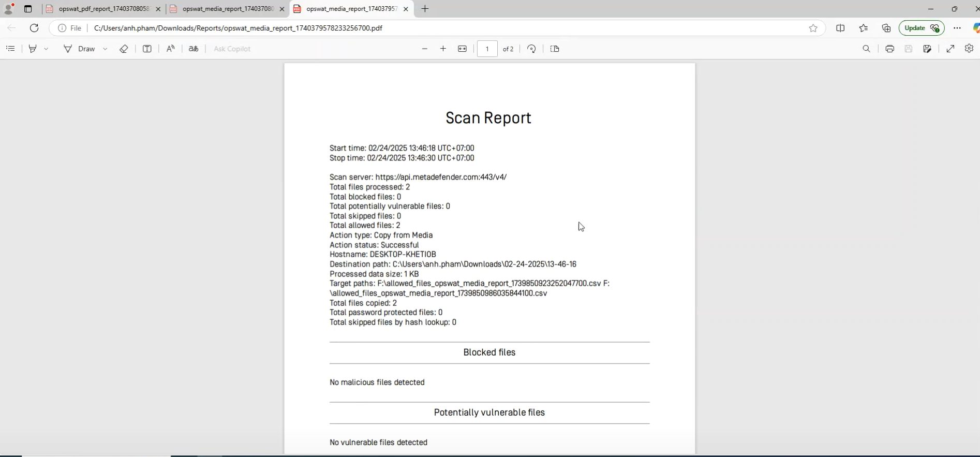The height and width of the screenshot is (457, 980).
Task: Zoom out of the PDF
Action: (x=425, y=49)
